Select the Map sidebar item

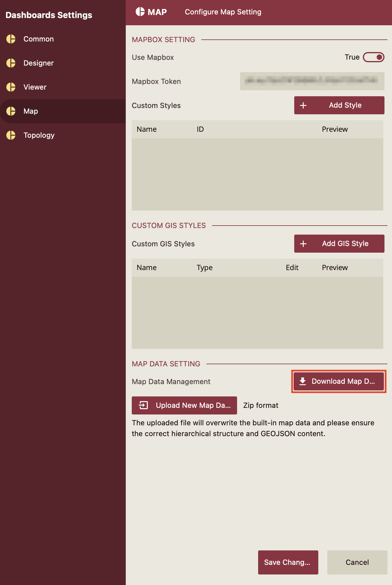(x=31, y=111)
